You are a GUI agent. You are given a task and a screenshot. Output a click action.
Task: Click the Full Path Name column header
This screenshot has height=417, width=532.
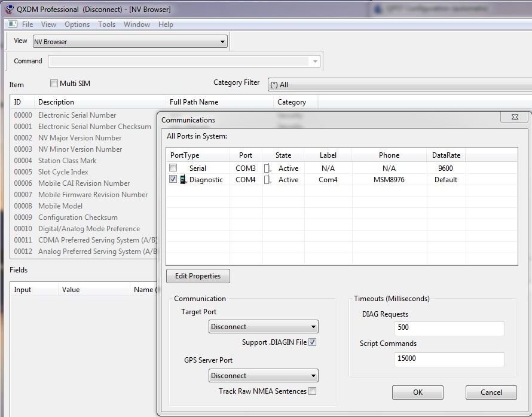coord(219,102)
